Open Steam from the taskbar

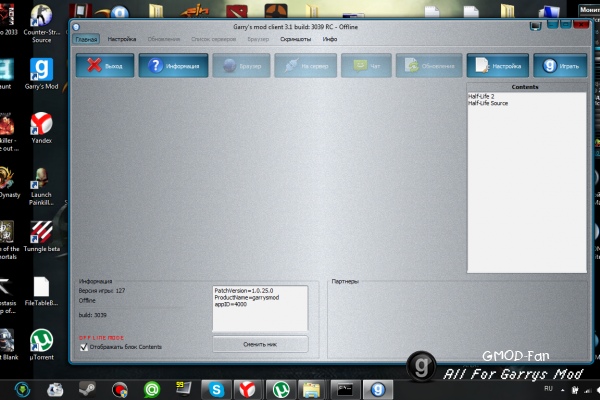(x=87, y=390)
